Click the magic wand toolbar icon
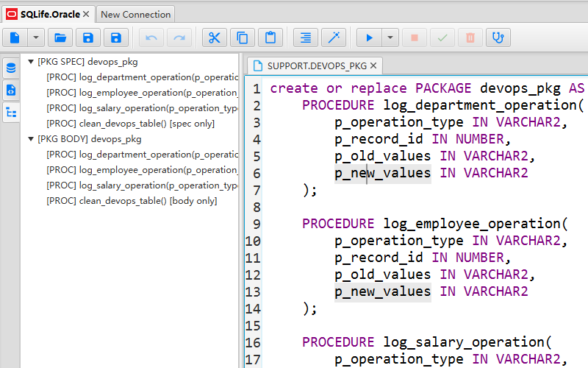The image size is (588, 368). tap(333, 38)
